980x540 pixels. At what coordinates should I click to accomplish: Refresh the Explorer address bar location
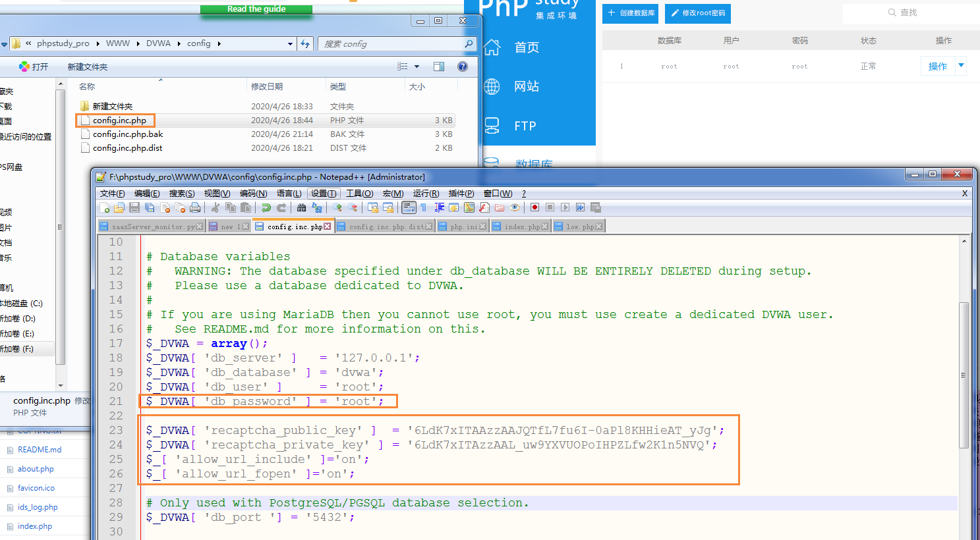click(305, 43)
